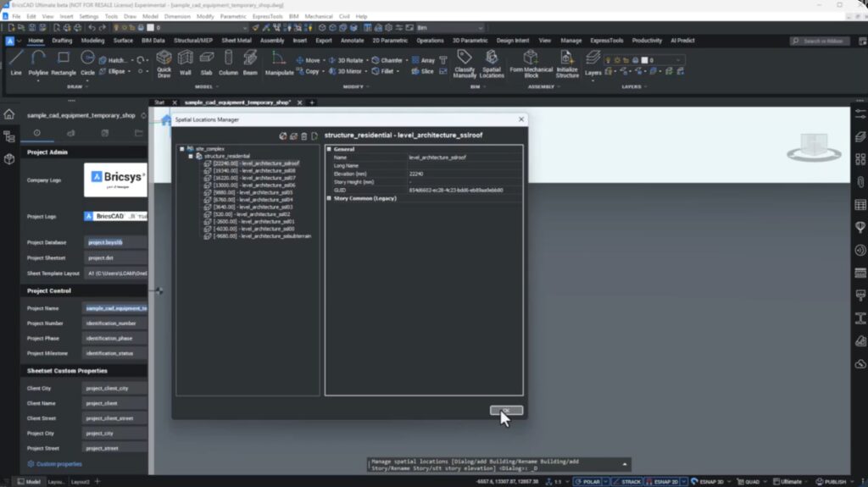Click the add building icon in dialog
868x487 pixels.
pyautogui.click(x=293, y=136)
